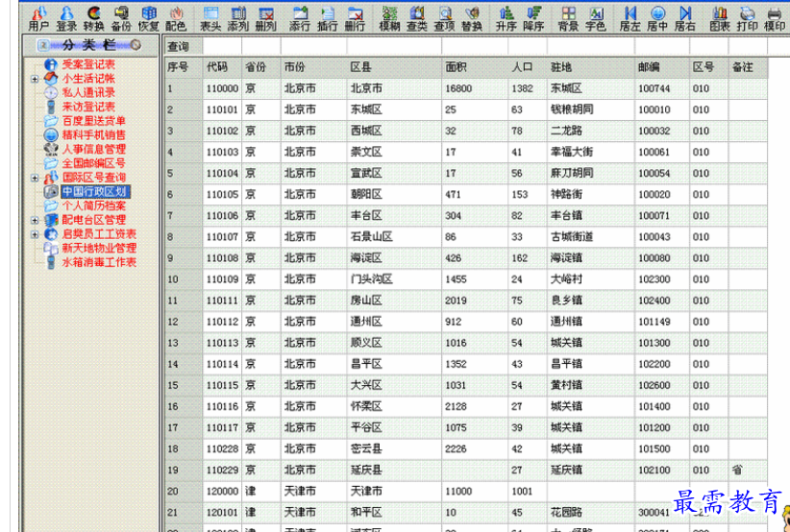
Task: Open the 备份 (Backup) tool
Action: point(121,17)
